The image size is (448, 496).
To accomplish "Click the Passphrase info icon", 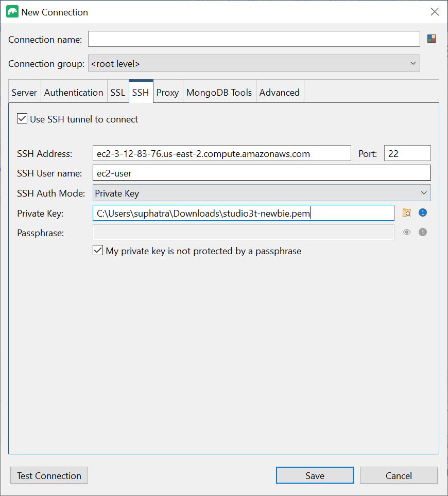I will coord(422,232).
